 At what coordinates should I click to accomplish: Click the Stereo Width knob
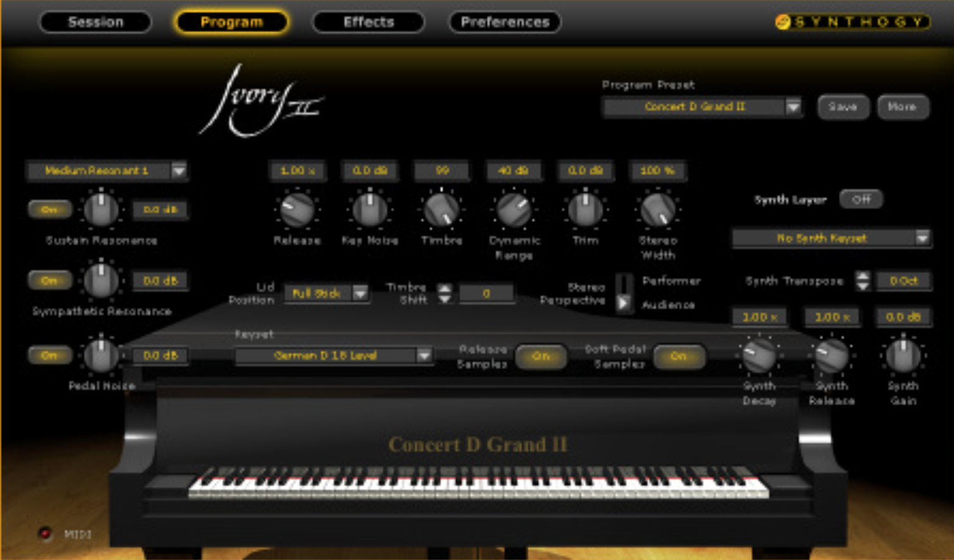658,209
